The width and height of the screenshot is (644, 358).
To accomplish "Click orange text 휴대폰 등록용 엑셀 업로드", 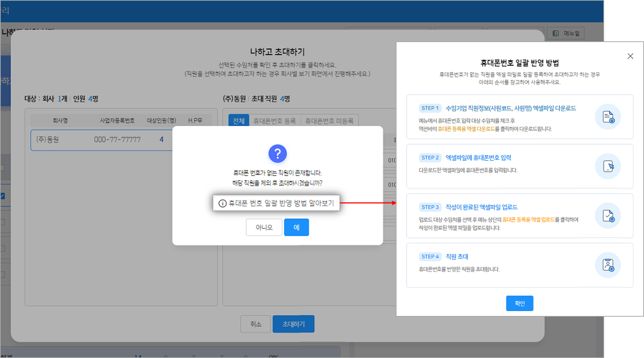I will tap(529, 219).
